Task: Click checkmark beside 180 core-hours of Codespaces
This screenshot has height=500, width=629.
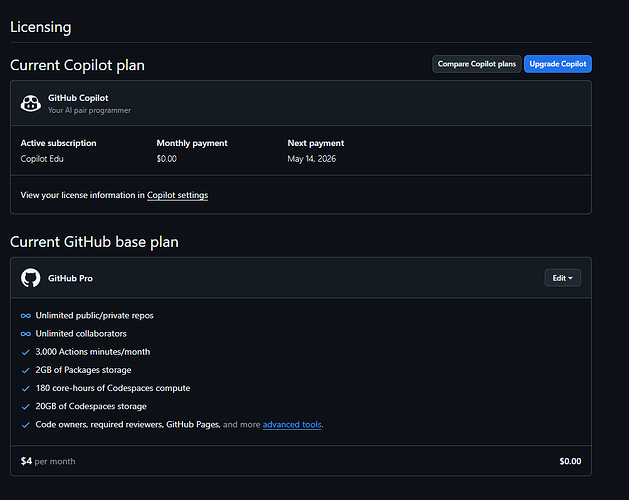Action: tap(26, 388)
